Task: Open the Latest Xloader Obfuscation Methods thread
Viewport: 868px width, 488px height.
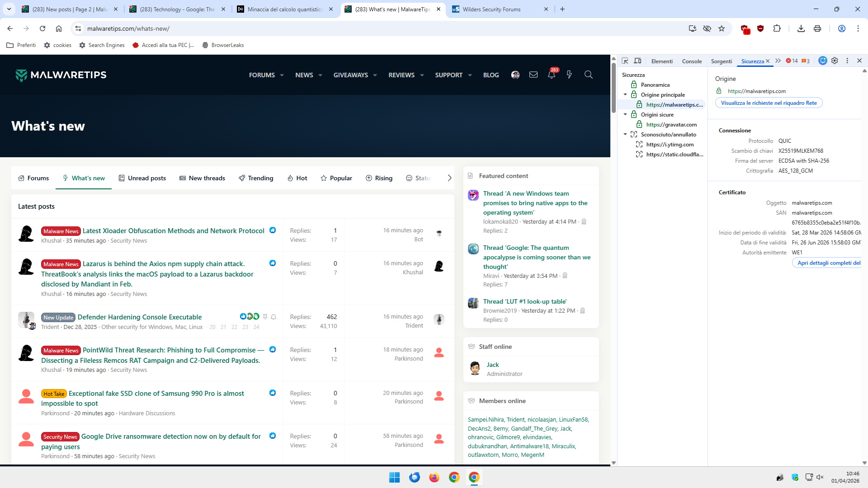Action: click(x=174, y=231)
